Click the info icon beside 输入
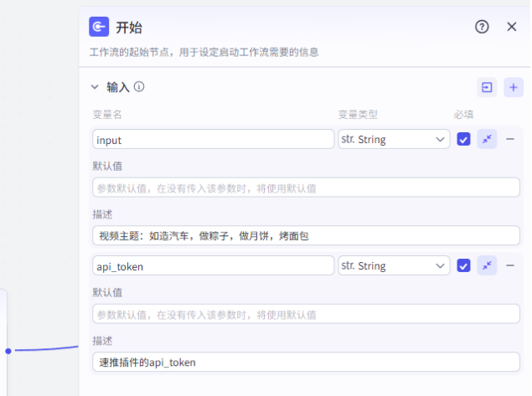Viewport: 532px width, 396px height. pyautogui.click(x=139, y=86)
